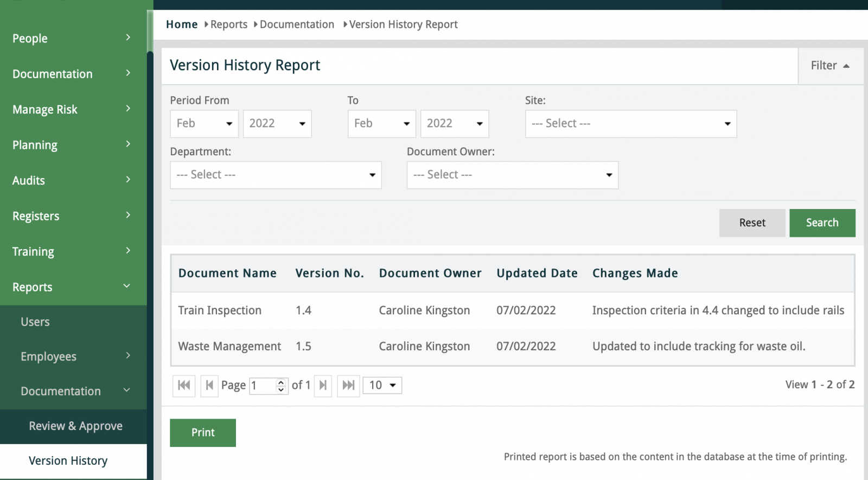Reset the report filters
The image size is (868, 480).
[752, 223]
